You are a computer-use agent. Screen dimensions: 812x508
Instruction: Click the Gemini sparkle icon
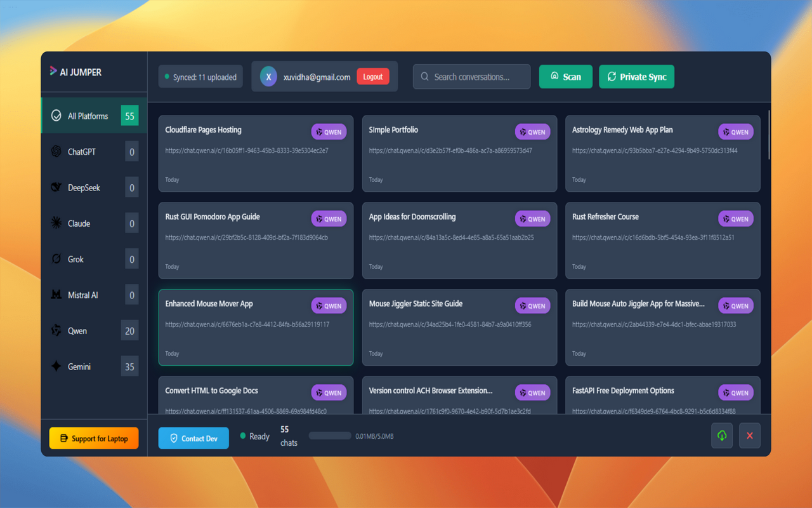click(x=56, y=366)
